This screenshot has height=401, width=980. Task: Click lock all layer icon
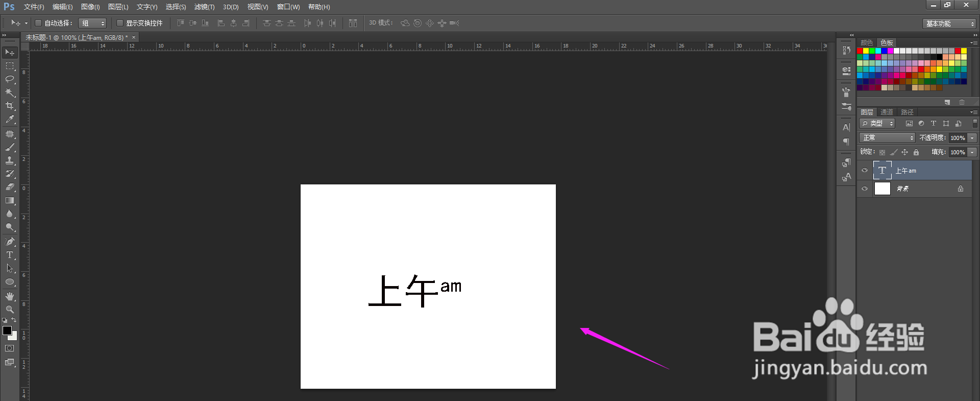click(x=916, y=152)
